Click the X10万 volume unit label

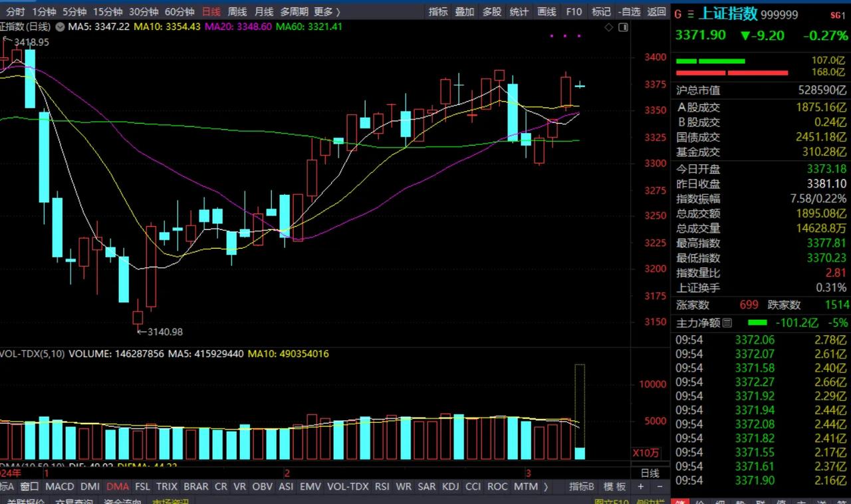646,453
